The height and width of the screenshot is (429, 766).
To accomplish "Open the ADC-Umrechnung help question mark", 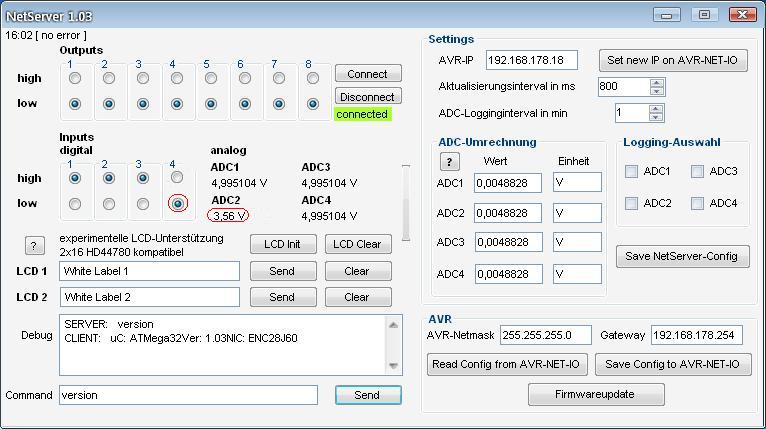I will point(450,162).
